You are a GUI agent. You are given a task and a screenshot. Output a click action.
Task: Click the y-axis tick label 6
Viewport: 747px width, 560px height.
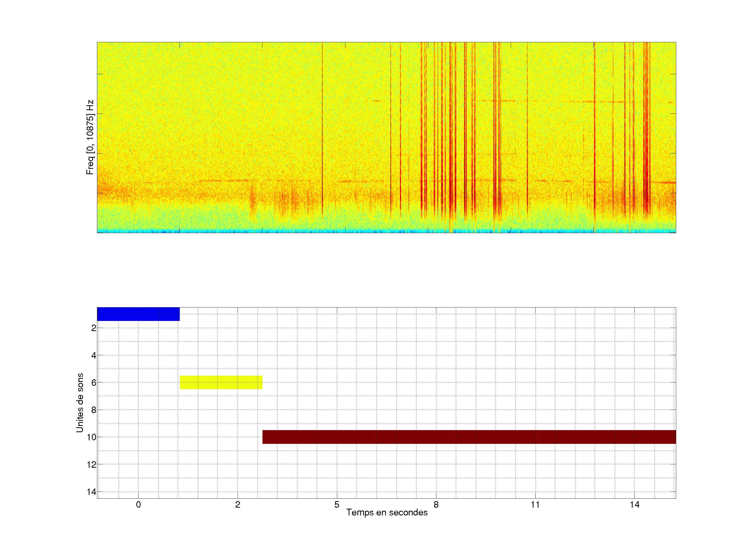(94, 383)
